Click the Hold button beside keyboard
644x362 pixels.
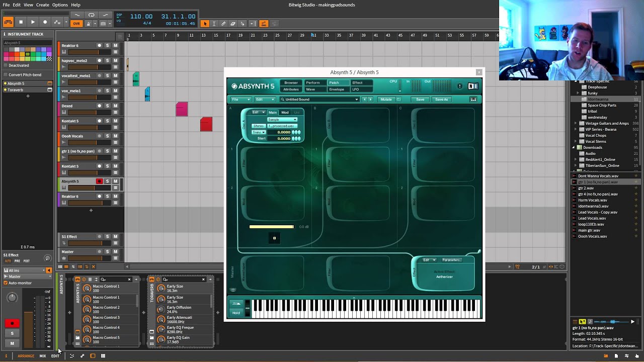236,313
